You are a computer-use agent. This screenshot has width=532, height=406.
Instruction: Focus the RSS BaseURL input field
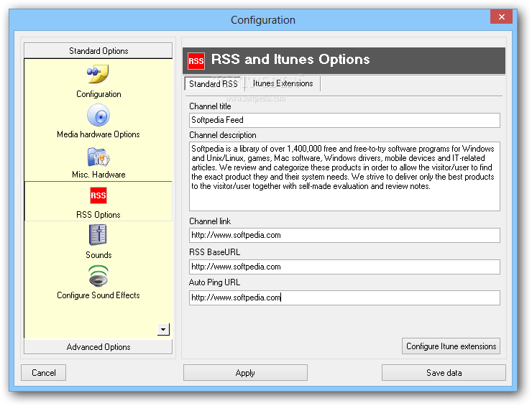[344, 267]
